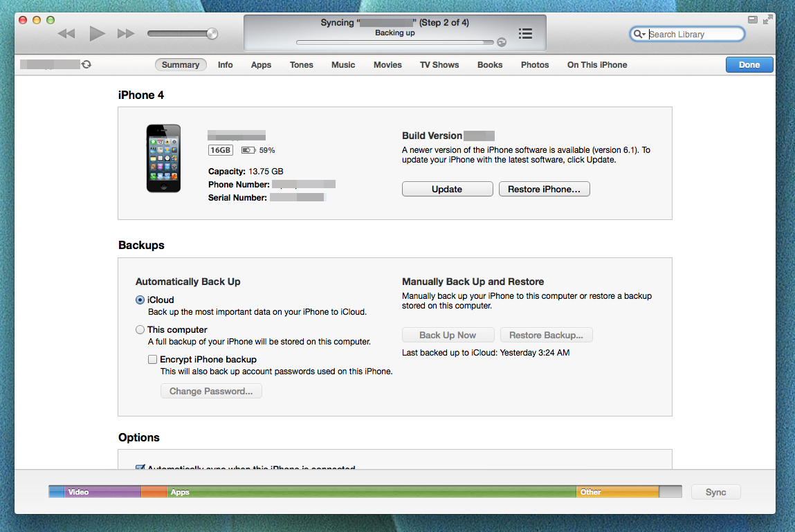Click the Options section heading
This screenshot has height=532, width=795.
coord(139,437)
